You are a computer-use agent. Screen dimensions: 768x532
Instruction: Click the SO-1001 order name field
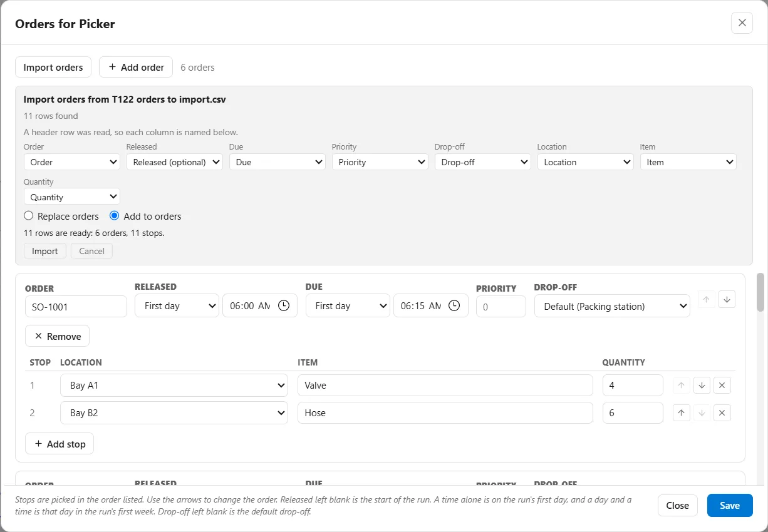click(x=76, y=307)
